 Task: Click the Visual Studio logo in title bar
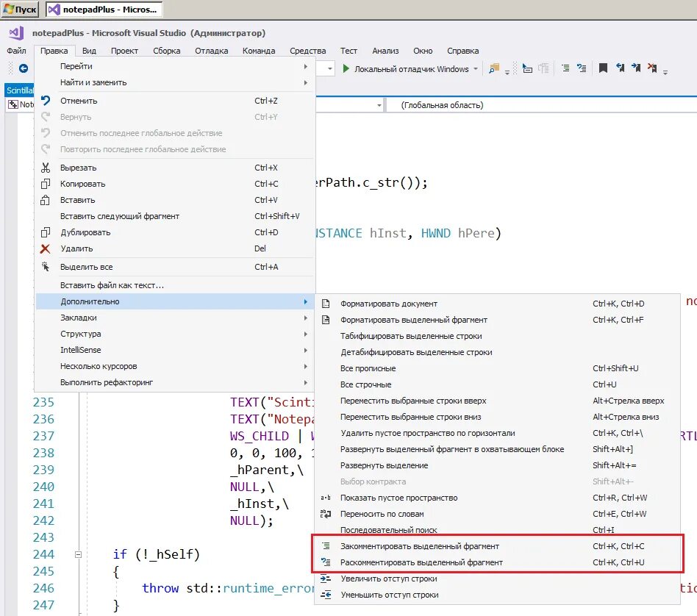tap(16, 33)
